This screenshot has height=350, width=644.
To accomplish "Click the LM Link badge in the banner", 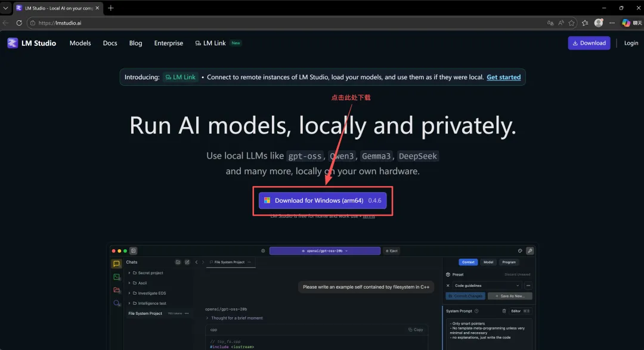I will pos(181,78).
